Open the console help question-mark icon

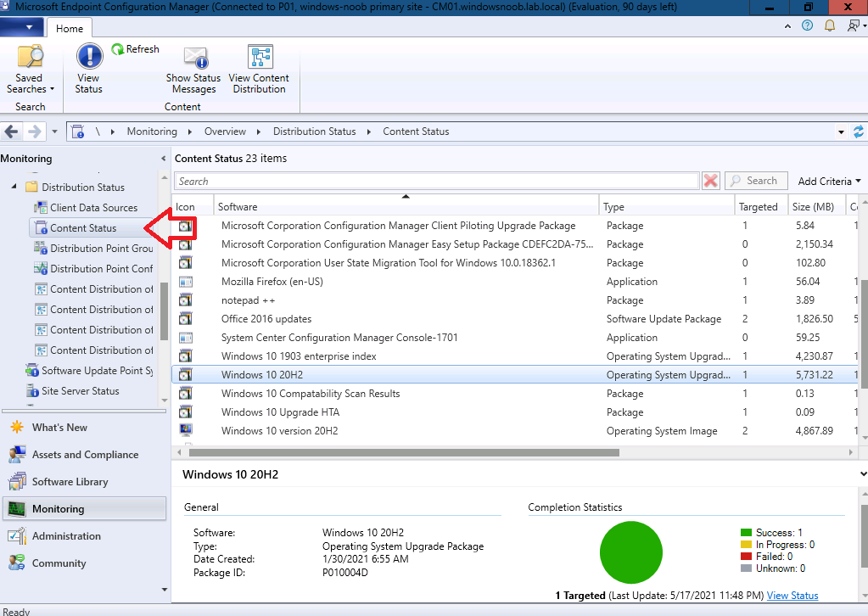808,25
